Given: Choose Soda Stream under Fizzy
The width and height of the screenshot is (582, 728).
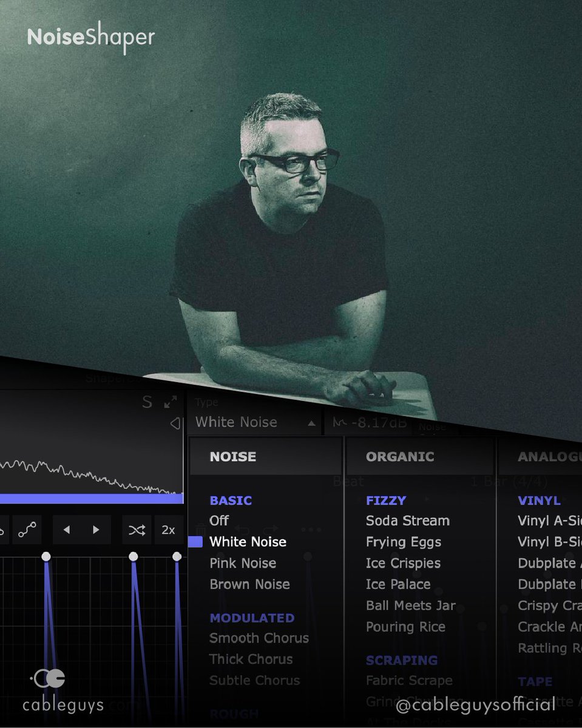Looking at the screenshot, I should coord(408,521).
